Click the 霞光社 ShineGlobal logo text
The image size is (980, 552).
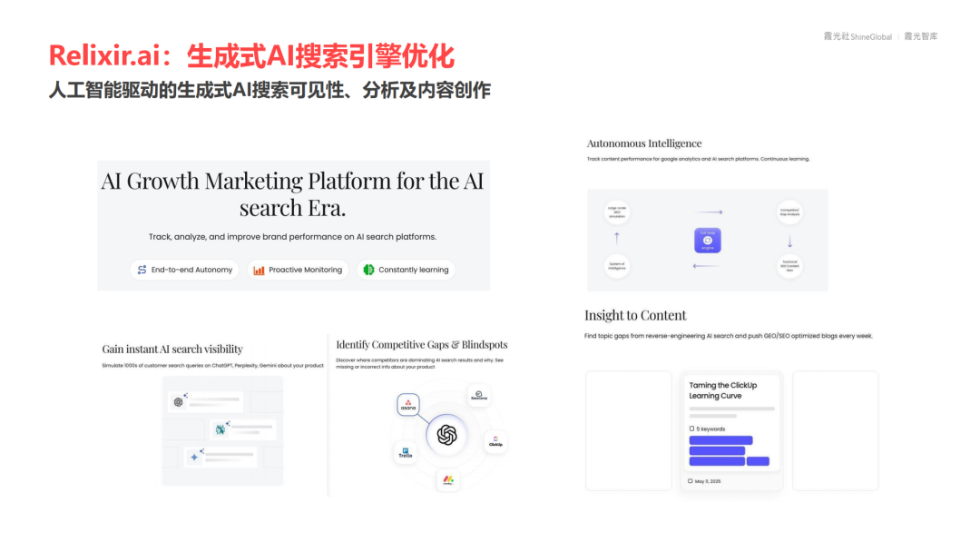(857, 37)
